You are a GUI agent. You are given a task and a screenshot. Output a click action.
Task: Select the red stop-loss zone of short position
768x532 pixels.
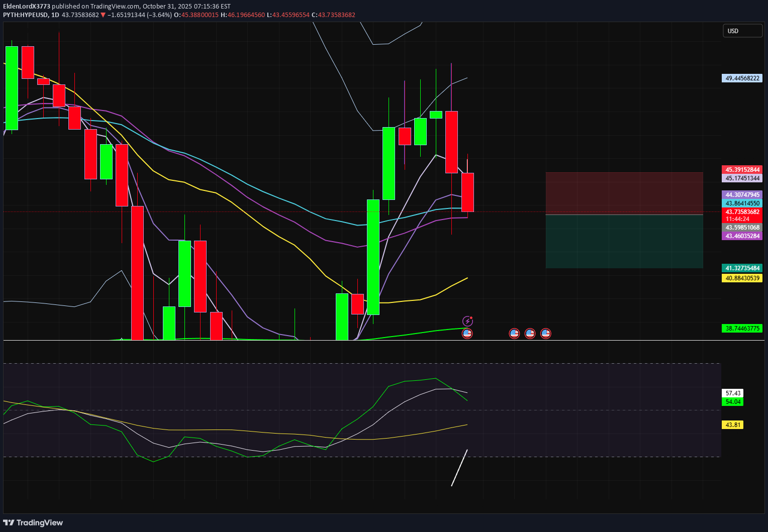point(624,193)
